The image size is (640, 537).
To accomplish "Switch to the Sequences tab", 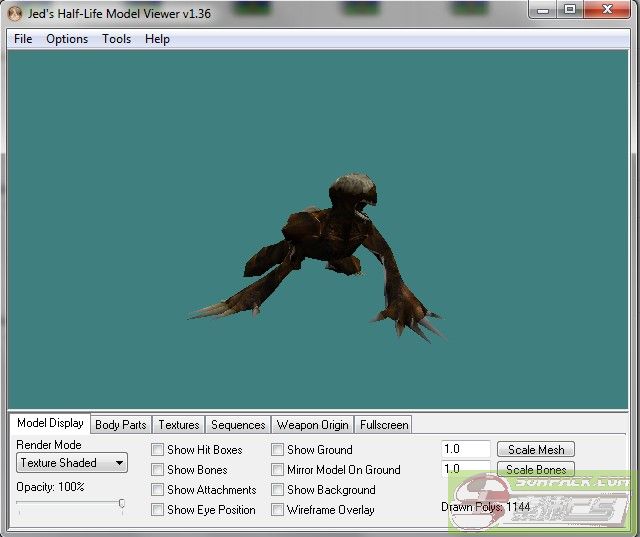I will (x=238, y=425).
